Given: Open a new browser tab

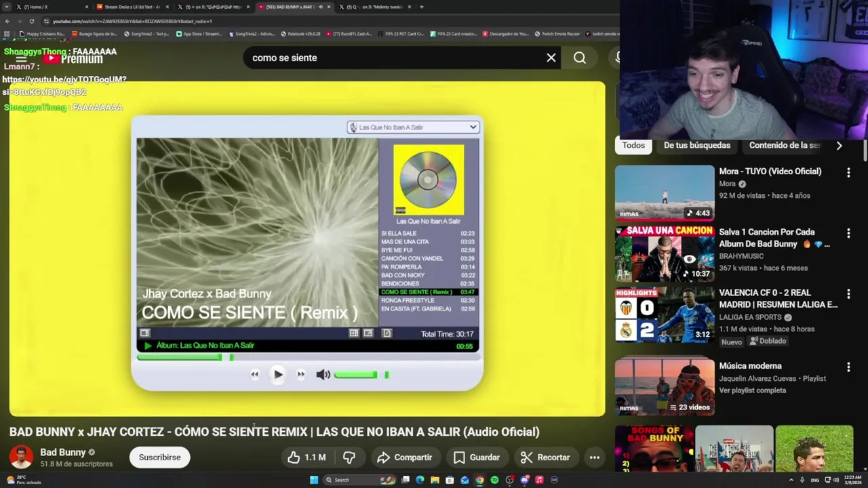Looking at the screenshot, I should point(421,7).
